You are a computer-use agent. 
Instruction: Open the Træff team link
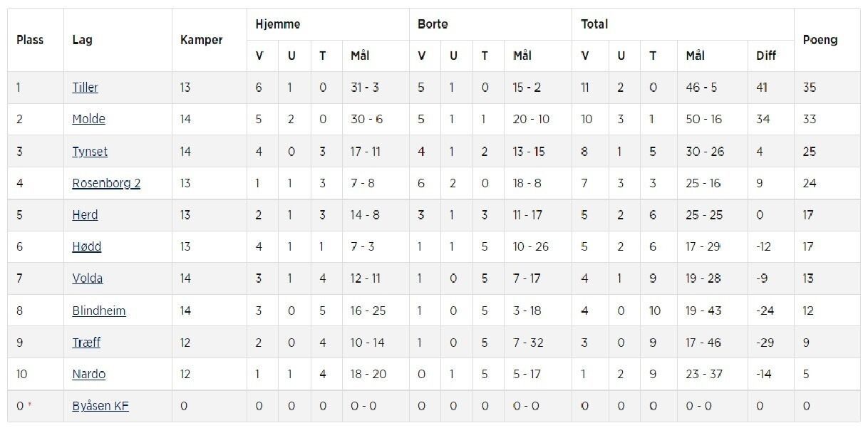pos(86,342)
